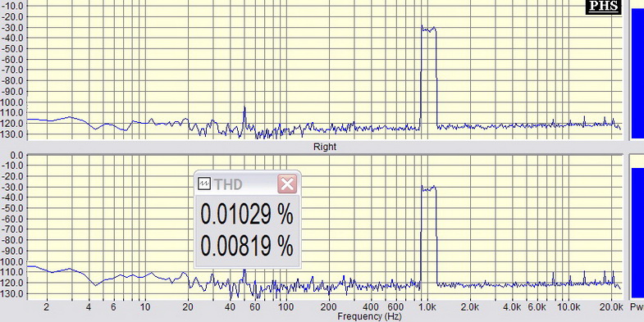Click the 200 frequency axis tick

(328, 307)
